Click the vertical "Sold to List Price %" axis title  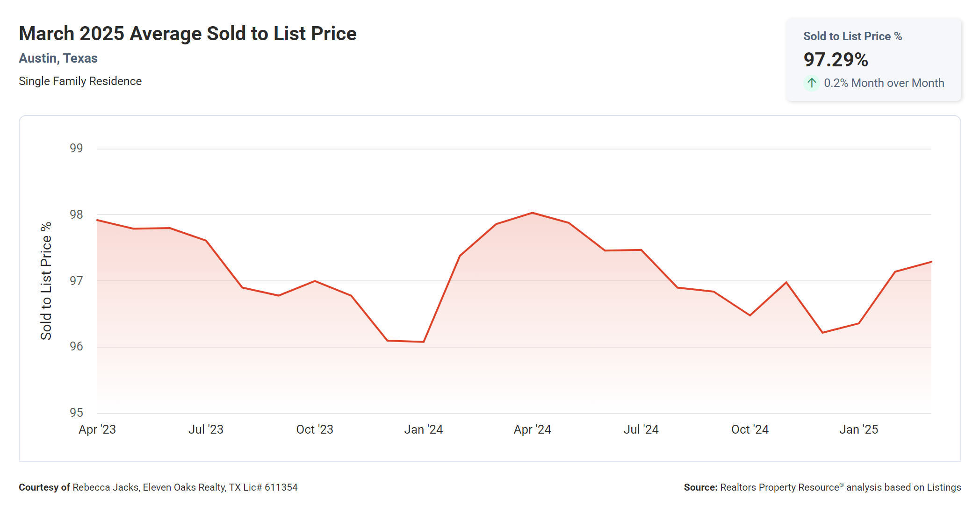tap(46, 281)
